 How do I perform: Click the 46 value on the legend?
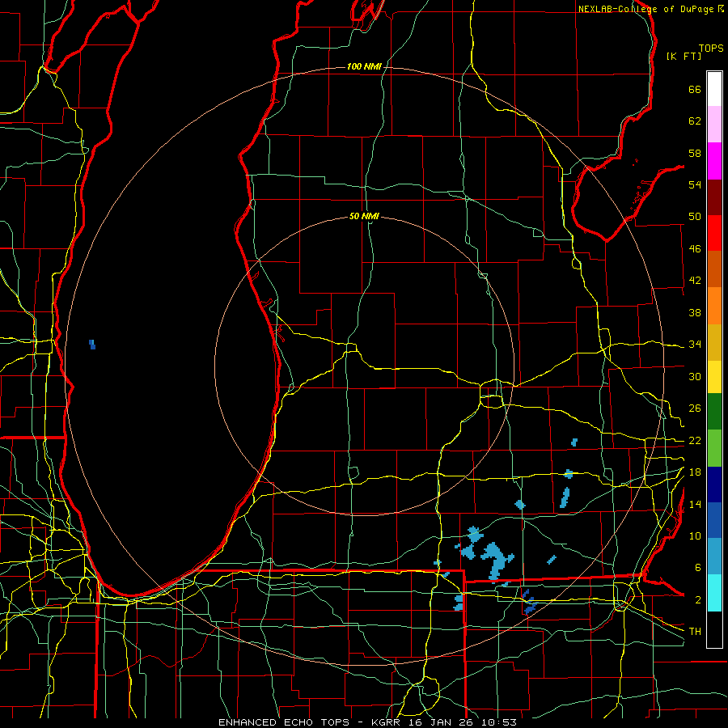click(695, 249)
